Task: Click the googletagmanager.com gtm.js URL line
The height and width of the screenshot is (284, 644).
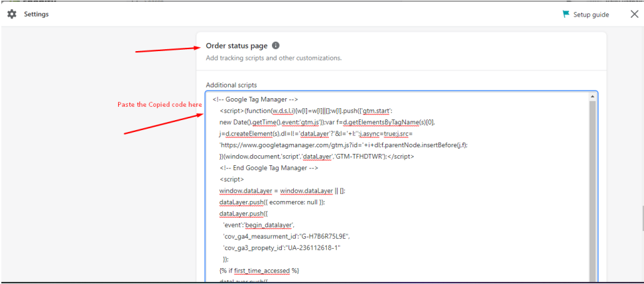Action: coord(344,145)
